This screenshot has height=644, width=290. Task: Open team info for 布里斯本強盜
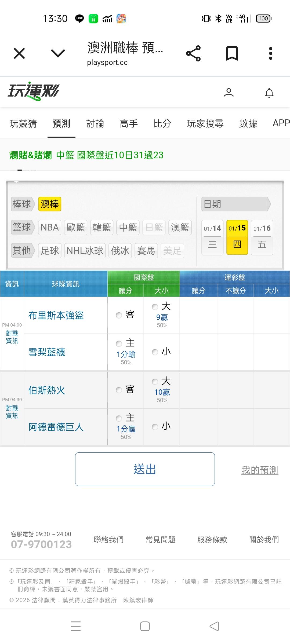(x=56, y=315)
